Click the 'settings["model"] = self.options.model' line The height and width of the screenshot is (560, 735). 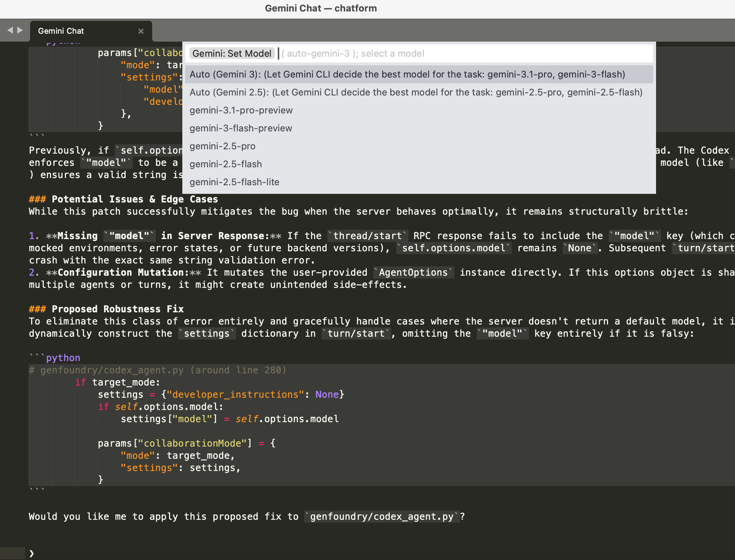coord(230,419)
